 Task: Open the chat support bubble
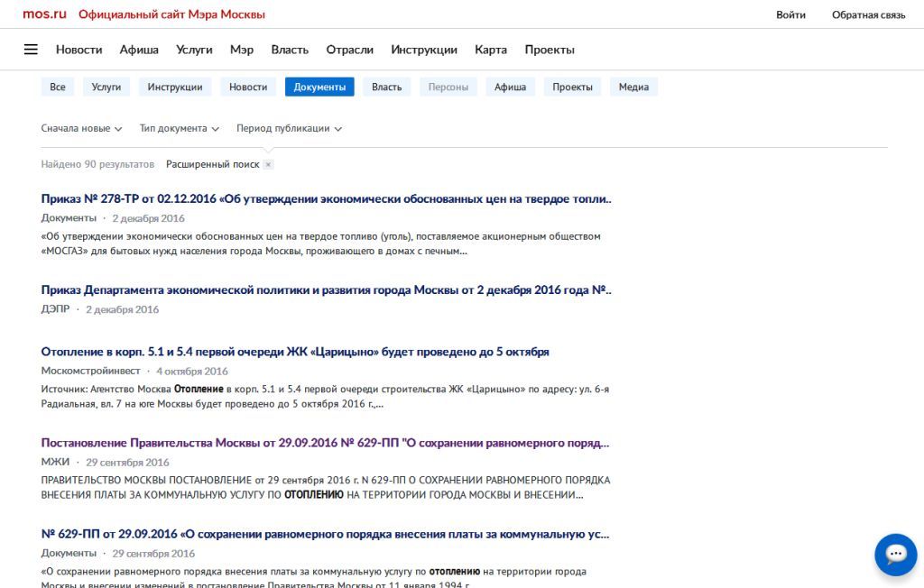point(895,554)
